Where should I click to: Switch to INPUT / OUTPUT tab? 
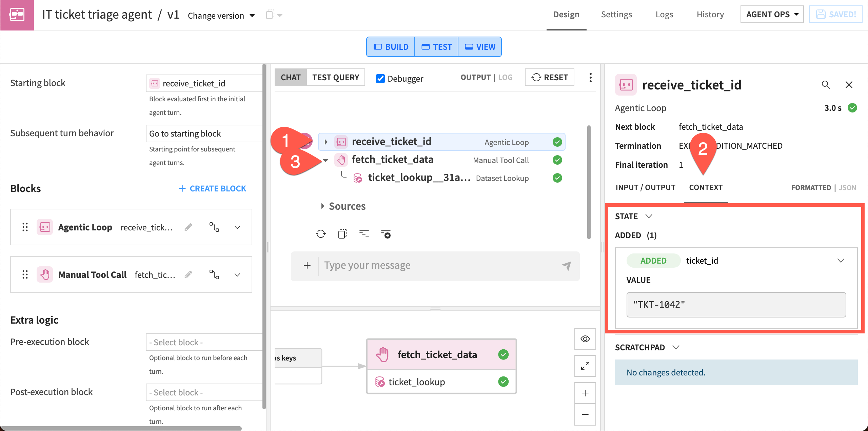(x=645, y=188)
